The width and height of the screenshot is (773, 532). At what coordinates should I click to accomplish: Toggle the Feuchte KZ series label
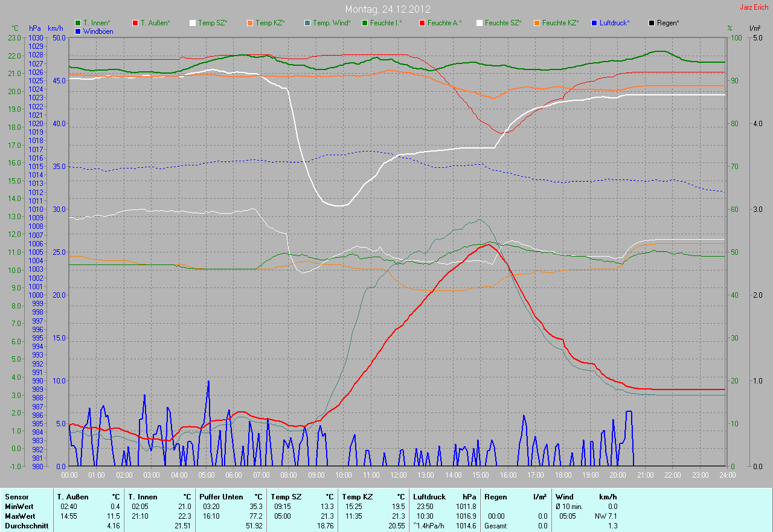coord(560,23)
